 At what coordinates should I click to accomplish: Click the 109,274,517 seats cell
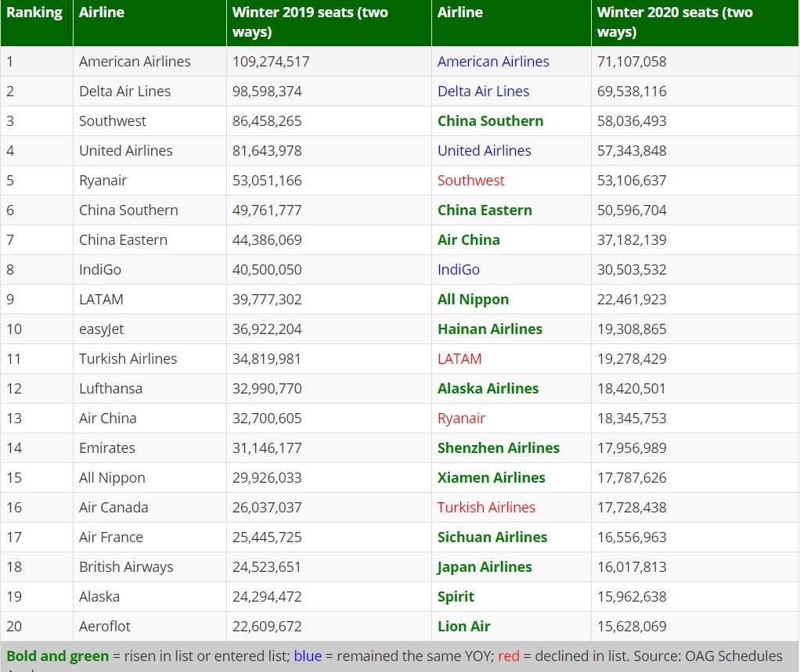tap(271, 62)
